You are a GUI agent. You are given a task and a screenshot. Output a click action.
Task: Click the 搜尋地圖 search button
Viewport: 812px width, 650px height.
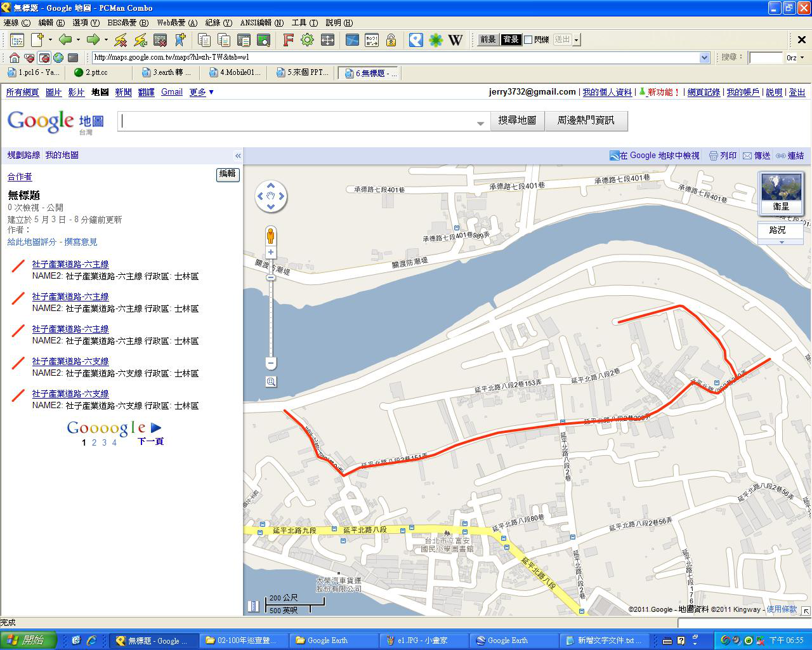517,121
